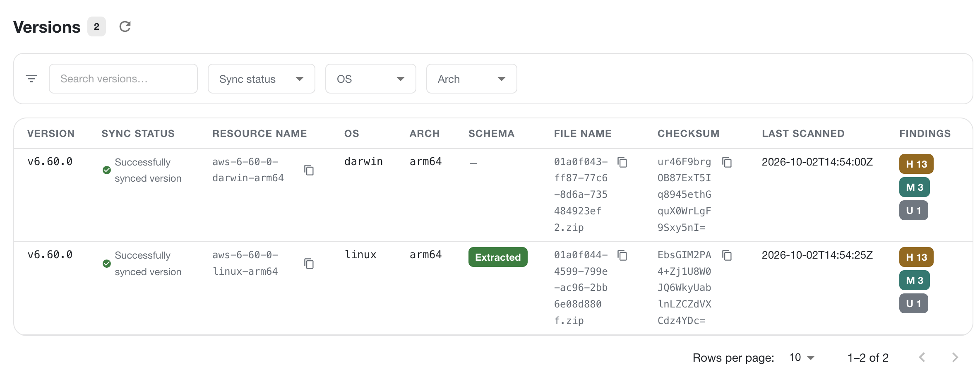The height and width of the screenshot is (389, 980).
Task: Click arm64 in the linux row
Action: pos(425,255)
